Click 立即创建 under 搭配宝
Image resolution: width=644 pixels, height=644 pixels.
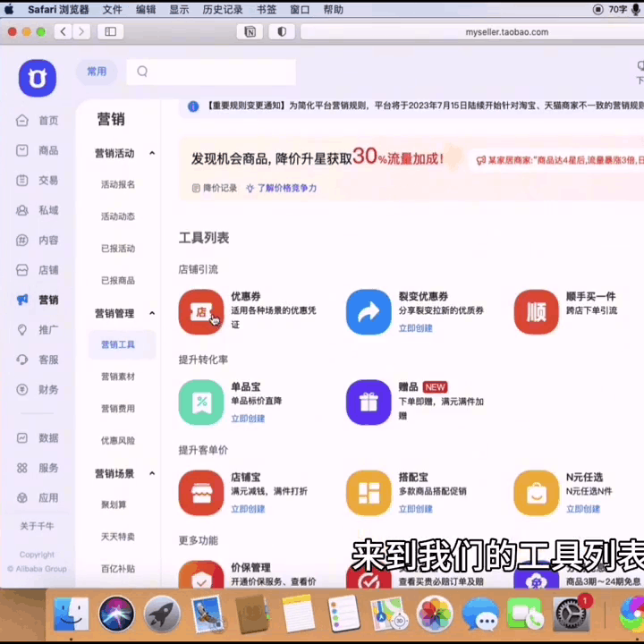(415, 509)
